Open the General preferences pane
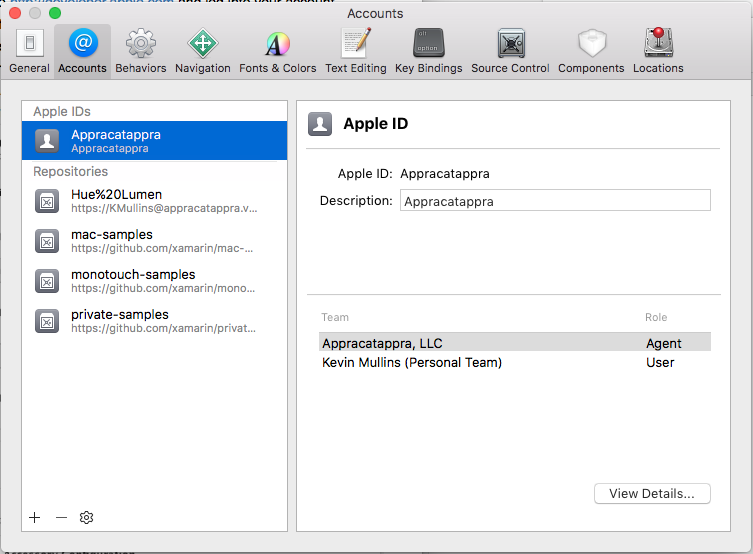753x554 pixels. pos(29,50)
